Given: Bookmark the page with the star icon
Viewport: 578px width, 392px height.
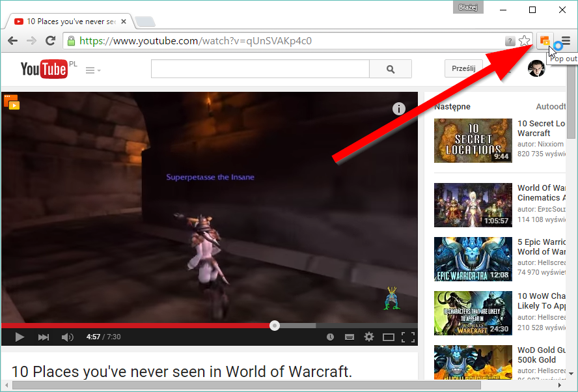Looking at the screenshot, I should 524,41.
